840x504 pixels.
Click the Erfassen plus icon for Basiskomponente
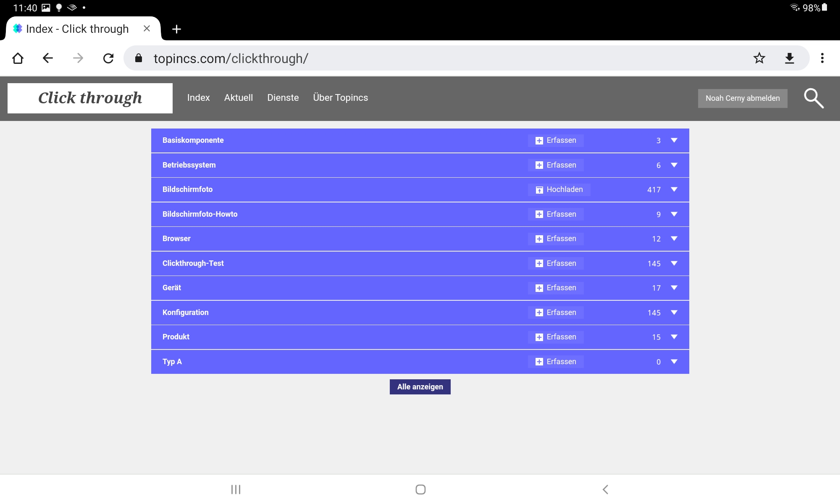tap(539, 140)
